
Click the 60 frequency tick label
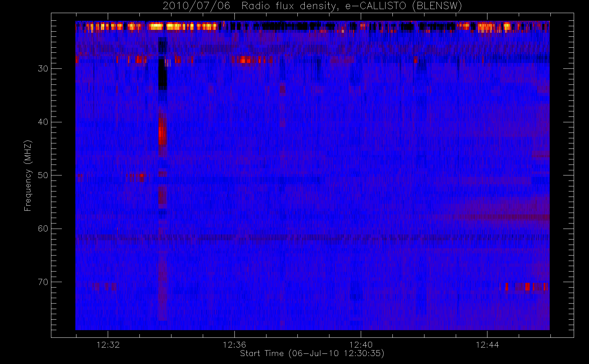pos(43,229)
